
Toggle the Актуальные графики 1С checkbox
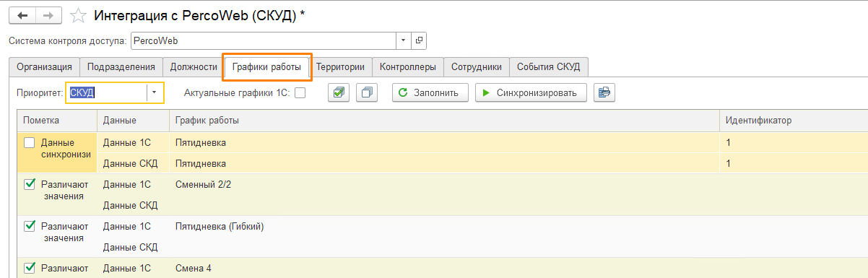pos(300,92)
